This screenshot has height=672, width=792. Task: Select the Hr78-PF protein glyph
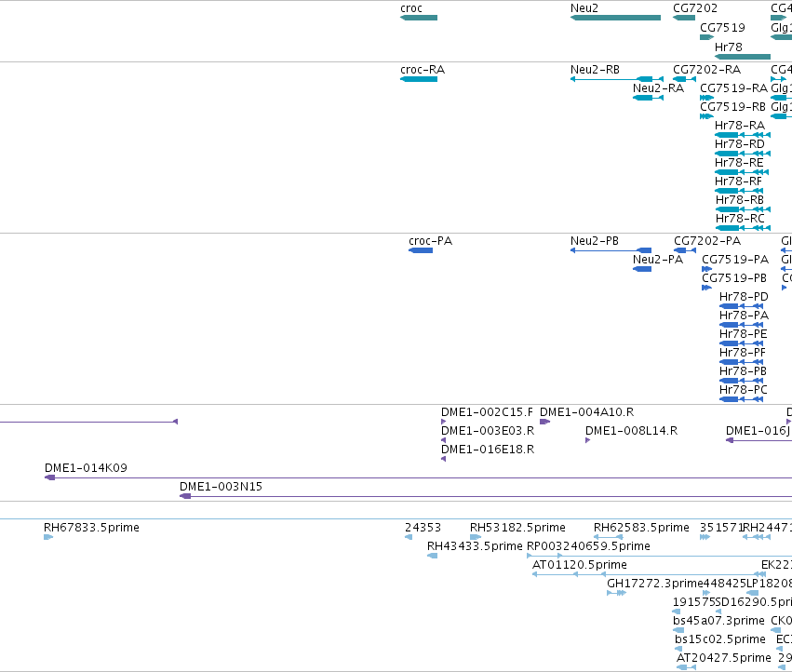coord(741,362)
